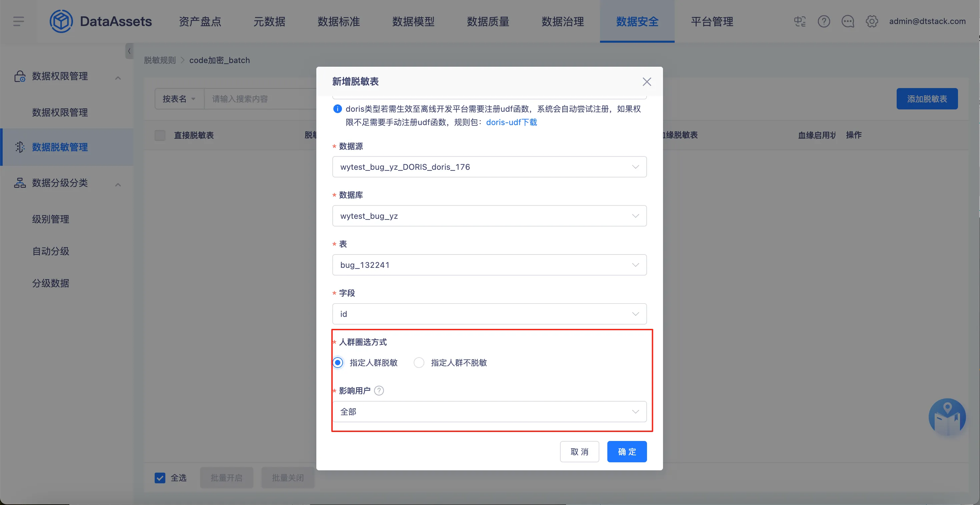This screenshot has height=505, width=980.
Task: Open the settings gear icon
Action: click(872, 21)
